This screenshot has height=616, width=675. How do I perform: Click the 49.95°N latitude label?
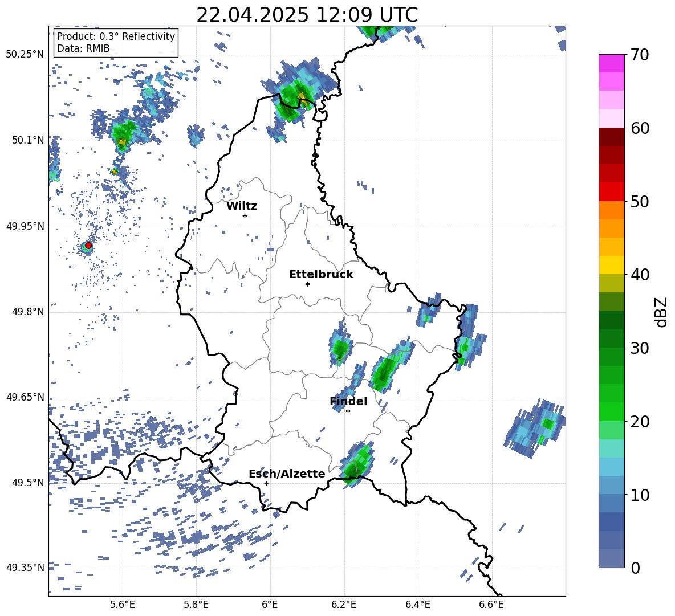click(x=25, y=226)
